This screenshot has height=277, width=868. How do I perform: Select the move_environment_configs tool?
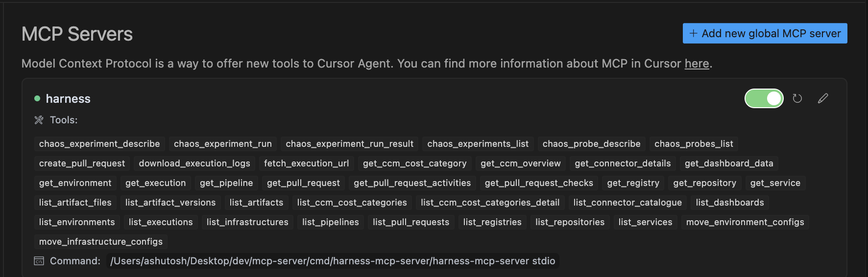coord(745,222)
